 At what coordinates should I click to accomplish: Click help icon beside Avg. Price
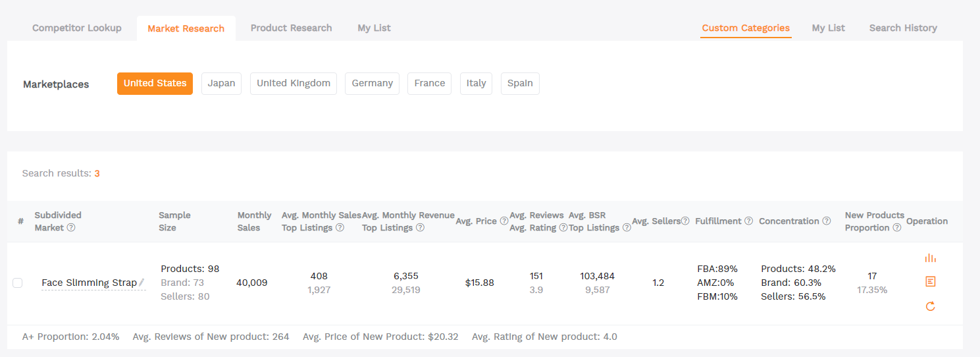point(504,221)
